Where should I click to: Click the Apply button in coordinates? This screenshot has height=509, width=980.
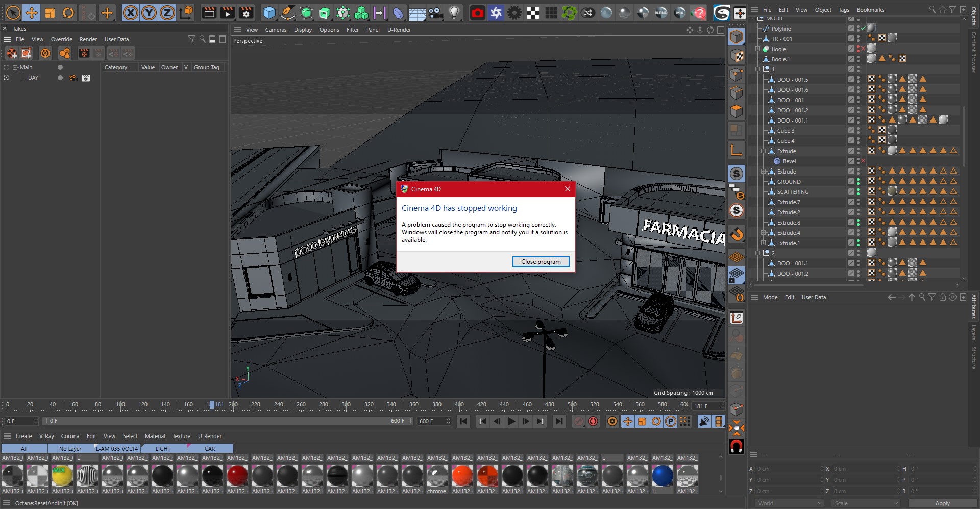pyautogui.click(x=942, y=503)
